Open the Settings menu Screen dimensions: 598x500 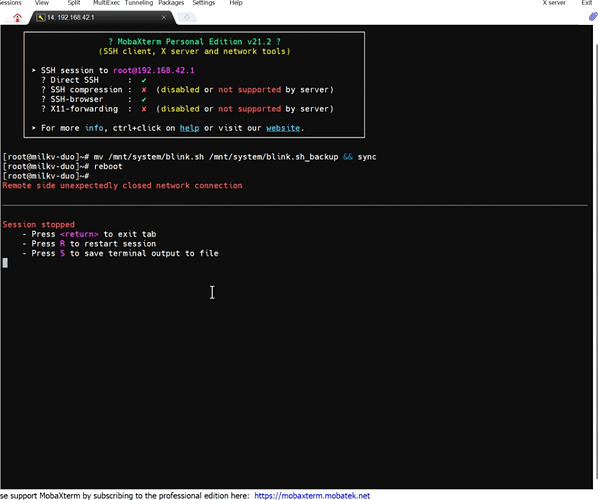tap(204, 3)
